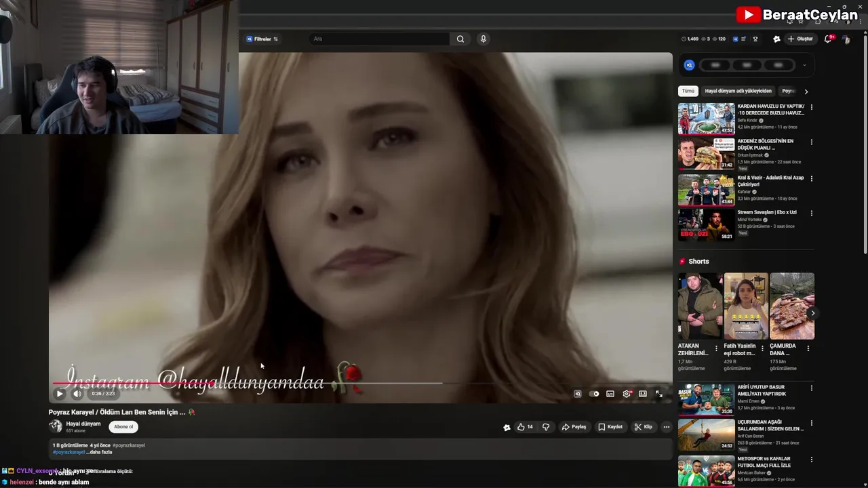This screenshot has width=868, height=488.
Task: Open options menu for KARDAN HAVUZLU video
Action: click(x=811, y=107)
